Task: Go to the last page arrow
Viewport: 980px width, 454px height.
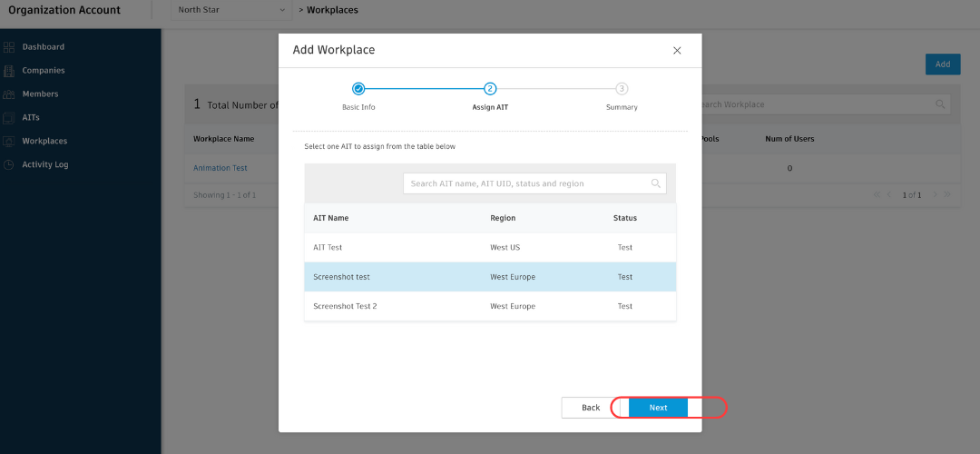Action: (946, 195)
